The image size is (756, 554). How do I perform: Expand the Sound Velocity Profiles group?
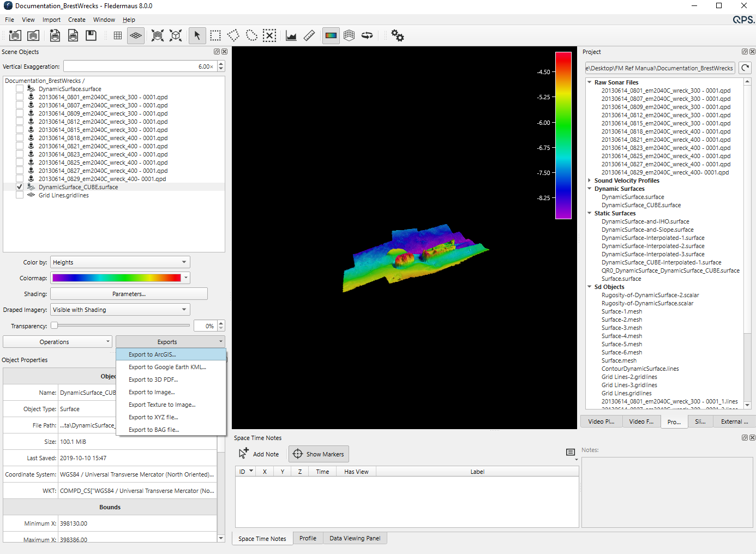click(590, 180)
